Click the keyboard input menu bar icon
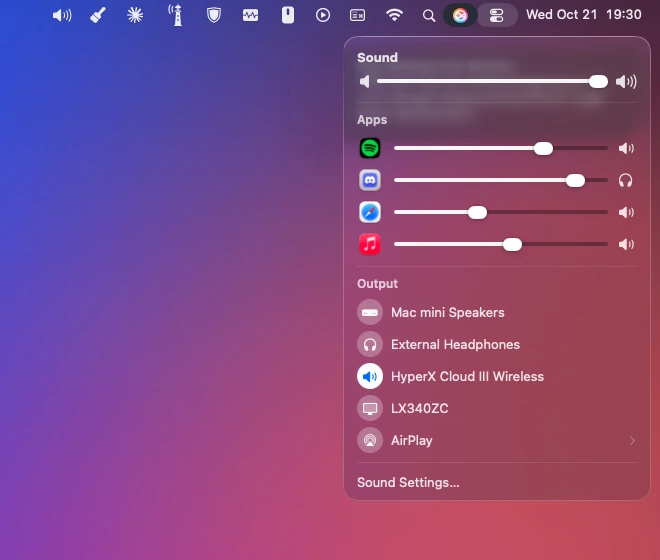The width and height of the screenshot is (660, 560). (x=357, y=16)
